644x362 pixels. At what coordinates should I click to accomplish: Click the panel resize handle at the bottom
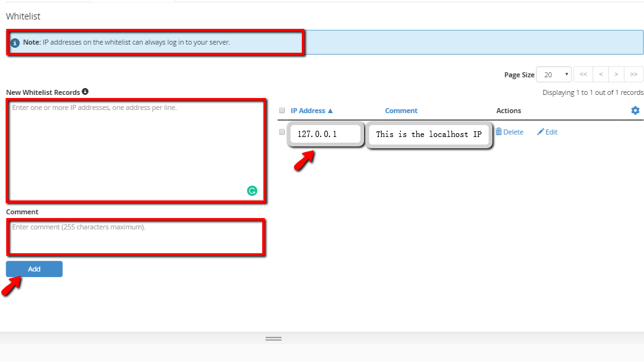[x=274, y=339]
